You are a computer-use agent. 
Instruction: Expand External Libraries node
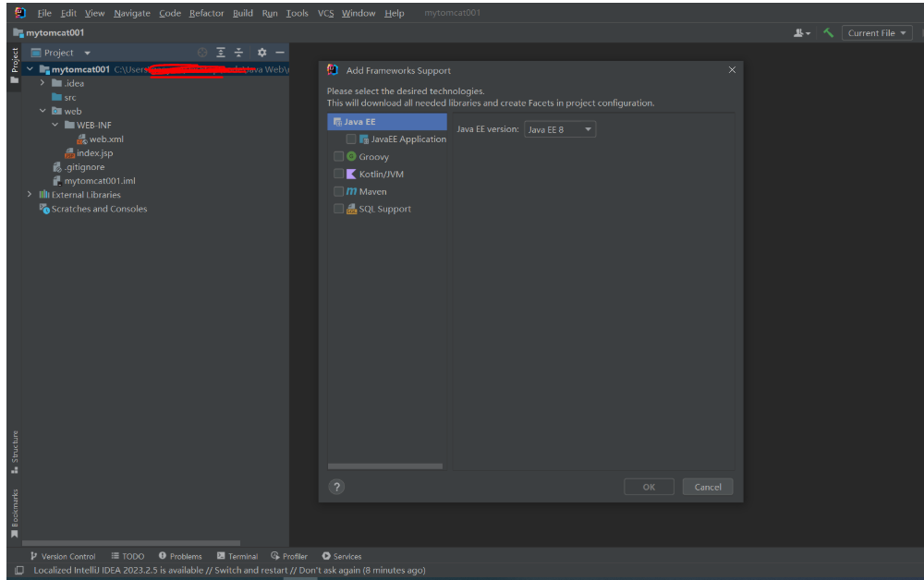pyautogui.click(x=30, y=194)
